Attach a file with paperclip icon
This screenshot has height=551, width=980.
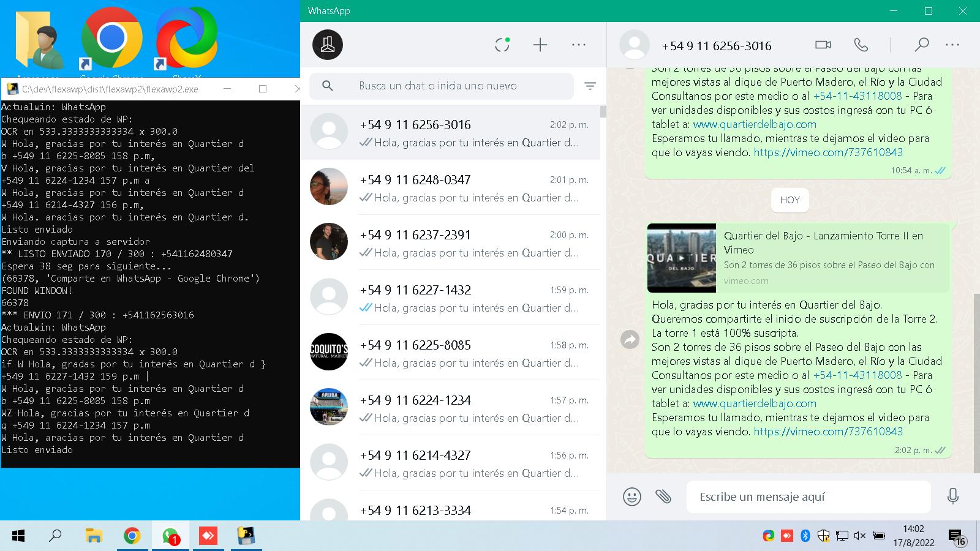[x=663, y=497]
